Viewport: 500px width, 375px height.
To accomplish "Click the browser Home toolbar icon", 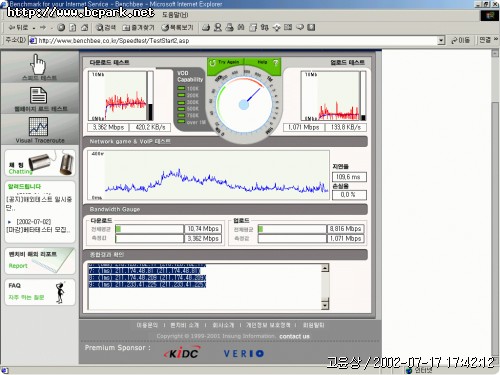I will click(85, 28).
